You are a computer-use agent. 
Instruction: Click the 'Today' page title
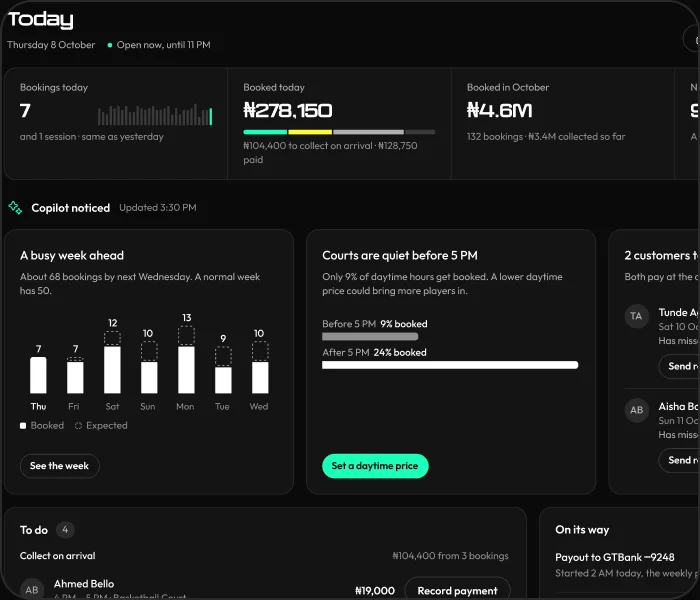pos(41,20)
